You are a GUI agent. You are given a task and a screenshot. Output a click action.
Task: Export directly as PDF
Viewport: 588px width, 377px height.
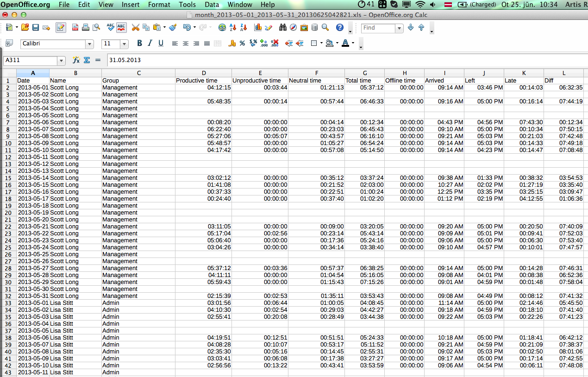tap(75, 28)
